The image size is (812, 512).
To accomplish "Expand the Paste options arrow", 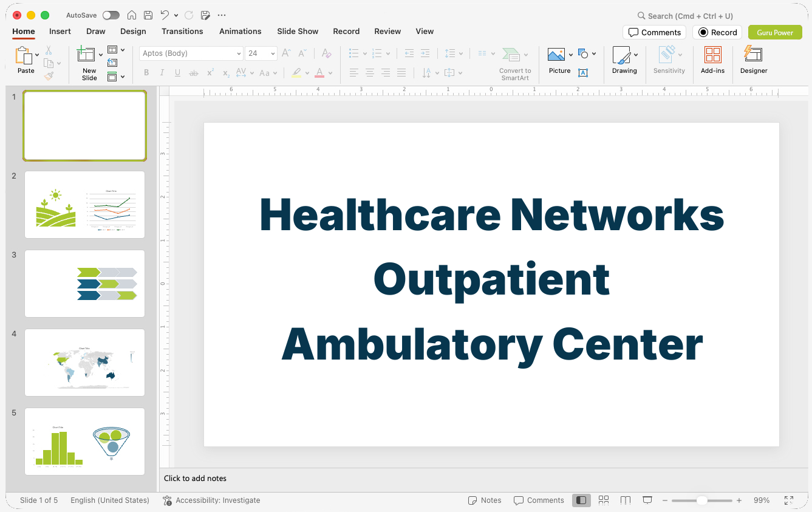I will 37,55.
